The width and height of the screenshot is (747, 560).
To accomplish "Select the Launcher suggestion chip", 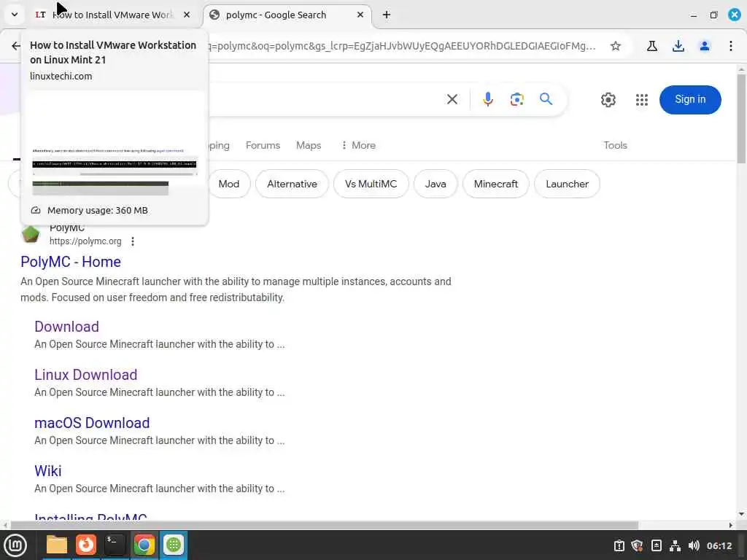I will 567,184.
